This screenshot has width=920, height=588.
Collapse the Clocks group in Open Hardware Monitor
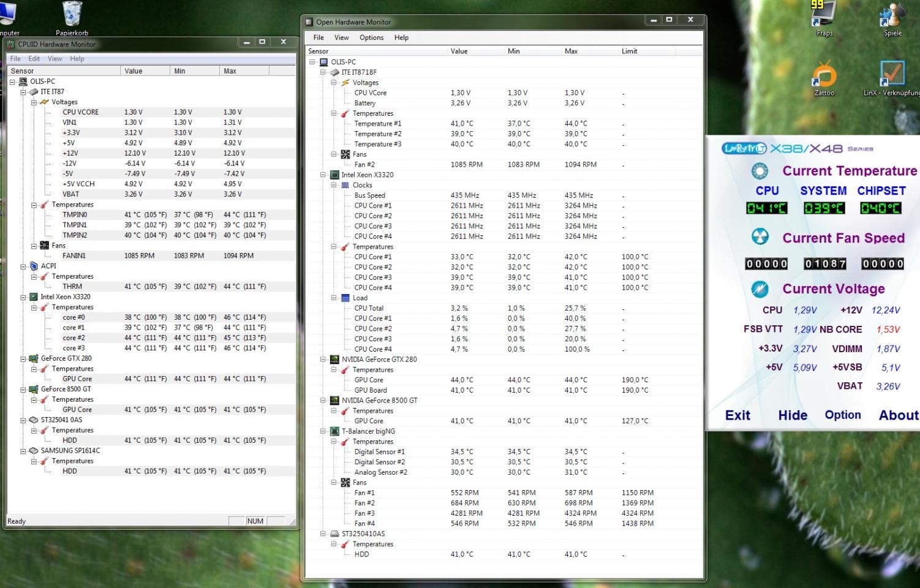[x=334, y=185]
